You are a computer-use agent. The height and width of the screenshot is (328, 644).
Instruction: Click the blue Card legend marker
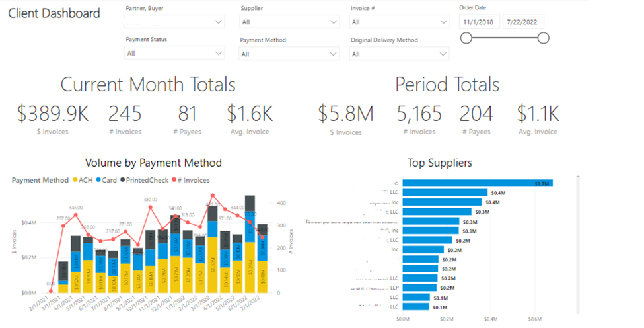point(98,180)
